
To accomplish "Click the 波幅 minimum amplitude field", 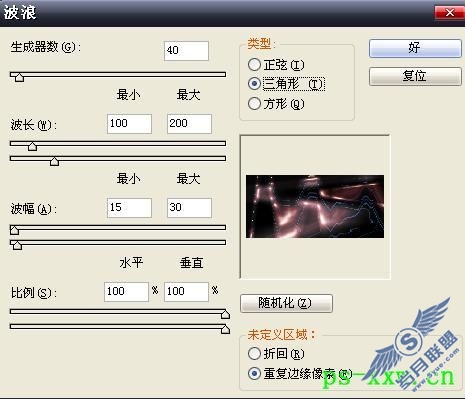I will [x=129, y=208].
